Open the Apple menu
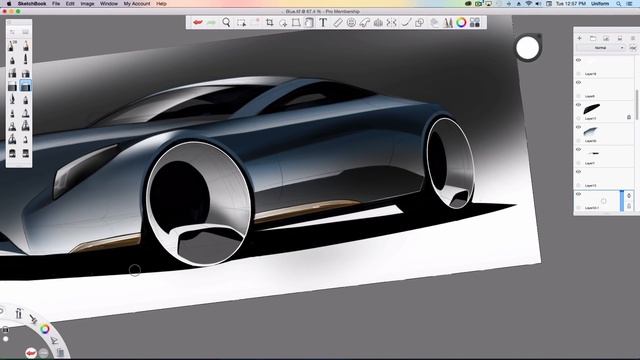Screen dimensions: 640x360 coord(9,4)
